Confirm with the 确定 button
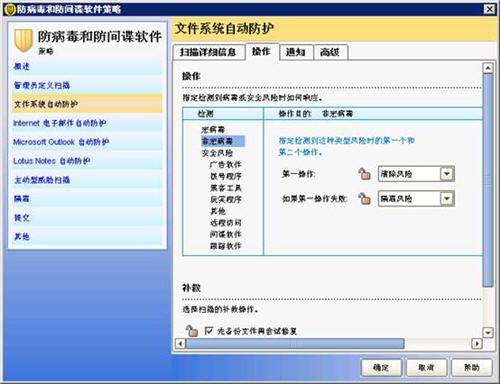500x384 pixels. 381,368
